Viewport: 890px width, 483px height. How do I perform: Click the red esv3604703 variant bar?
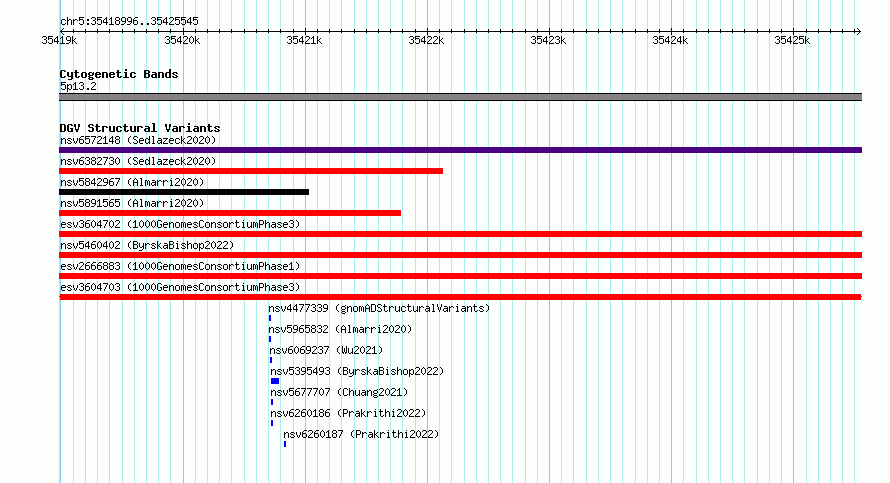460,297
